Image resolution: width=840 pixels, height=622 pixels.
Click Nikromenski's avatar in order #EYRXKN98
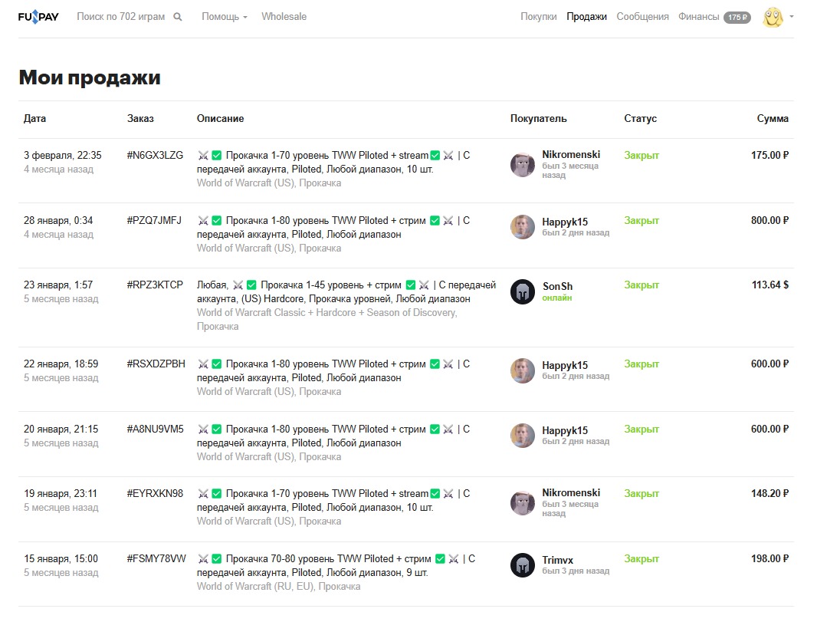point(523,503)
